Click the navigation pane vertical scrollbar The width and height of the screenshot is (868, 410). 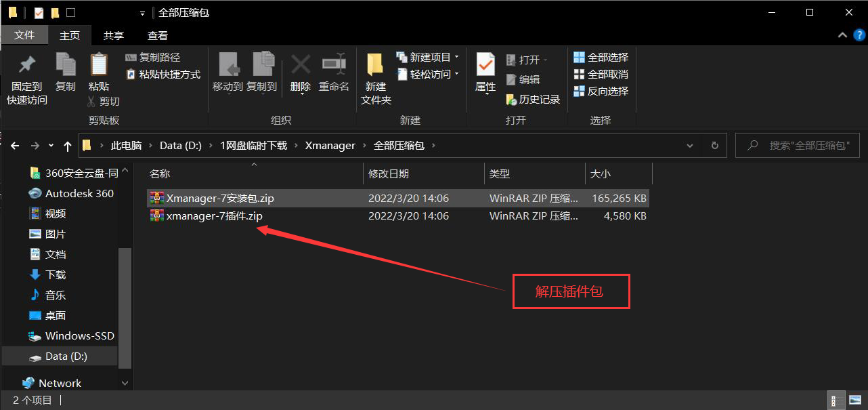(x=125, y=308)
